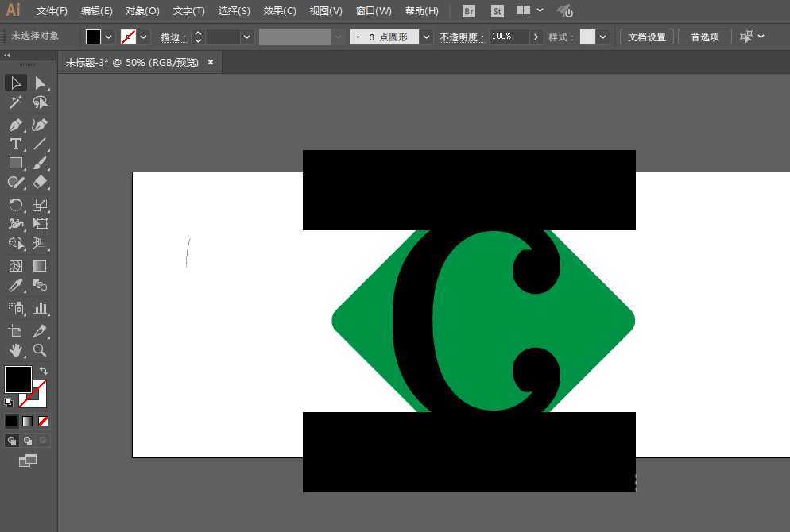
Task: Select the Rectangle tool
Action: (x=16, y=163)
